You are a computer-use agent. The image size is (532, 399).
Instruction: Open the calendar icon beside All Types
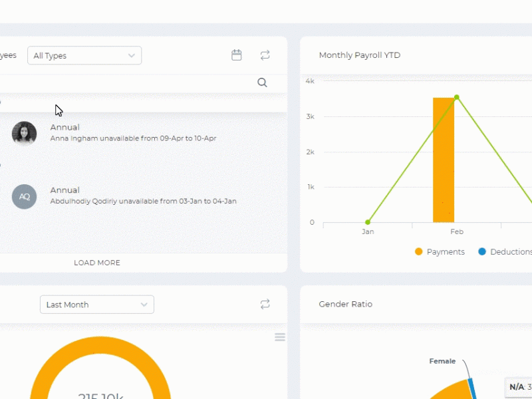tap(237, 55)
